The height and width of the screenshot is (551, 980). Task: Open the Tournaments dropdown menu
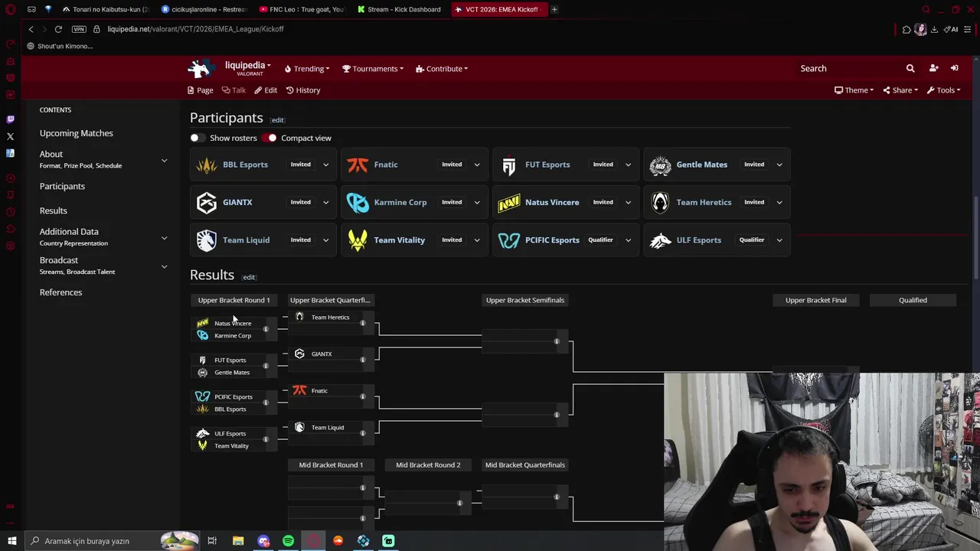[x=373, y=69]
